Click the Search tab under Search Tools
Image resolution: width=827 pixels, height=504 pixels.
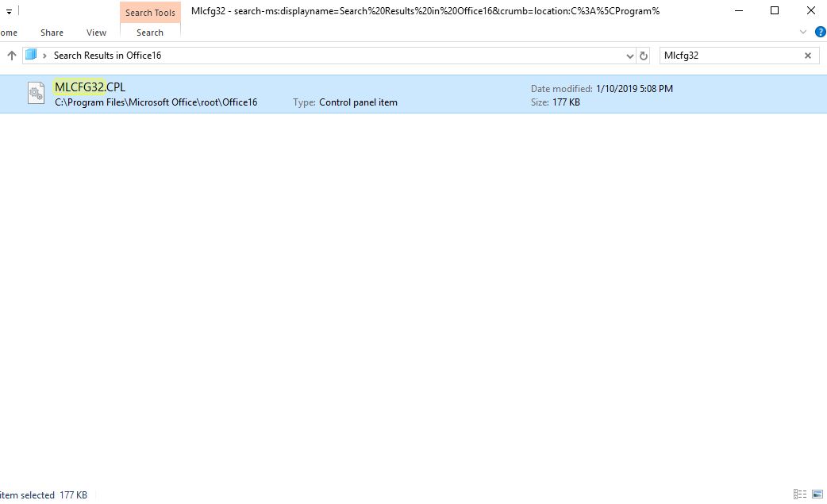tap(149, 33)
